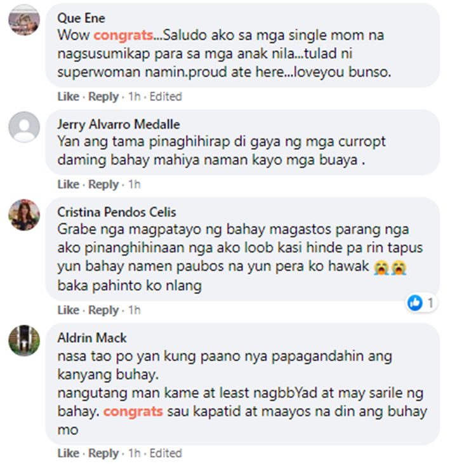Open Aldrin Mack's profile picture

point(24,340)
